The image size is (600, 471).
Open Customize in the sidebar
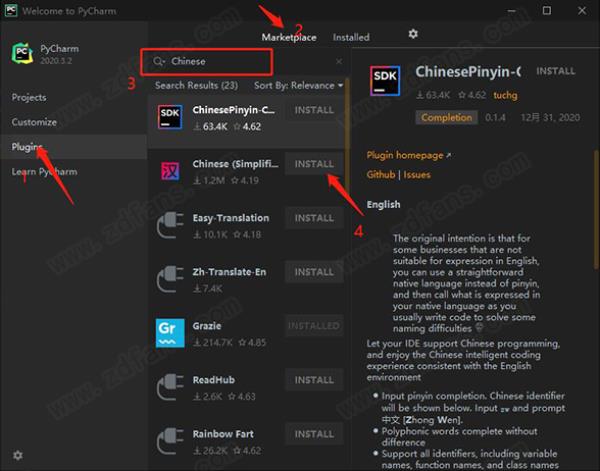pos(34,122)
